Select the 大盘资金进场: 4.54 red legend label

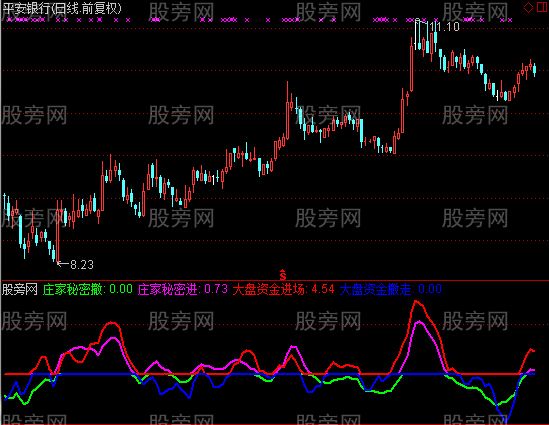(284, 289)
